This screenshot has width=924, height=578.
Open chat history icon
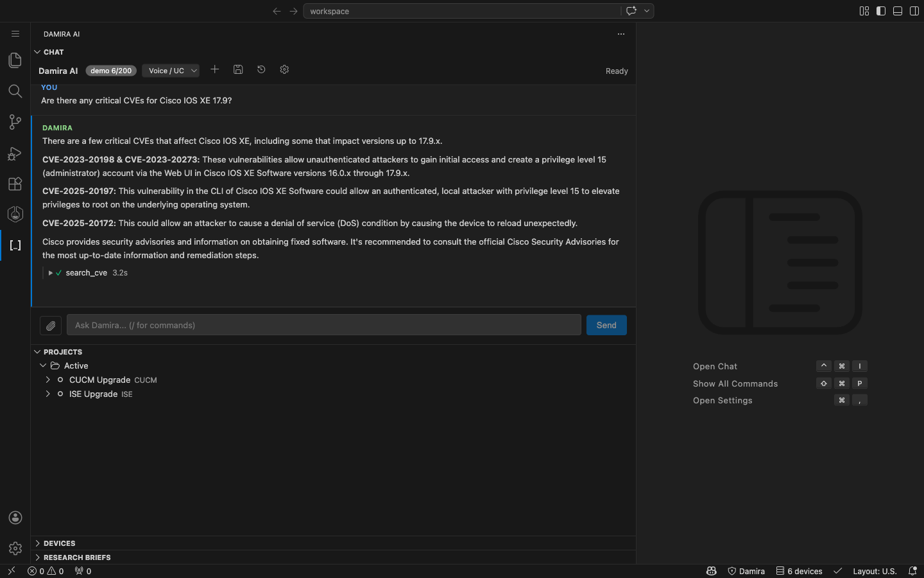click(261, 69)
